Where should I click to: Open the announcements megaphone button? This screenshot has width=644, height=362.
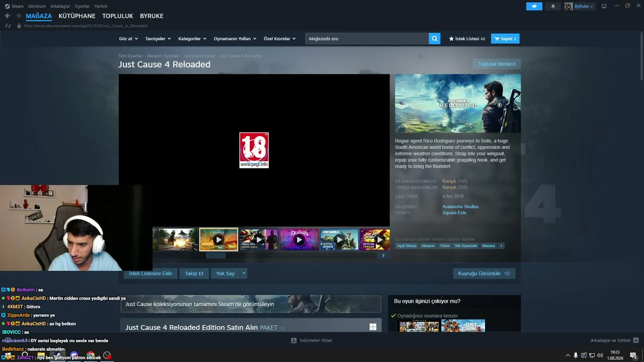tap(534, 6)
